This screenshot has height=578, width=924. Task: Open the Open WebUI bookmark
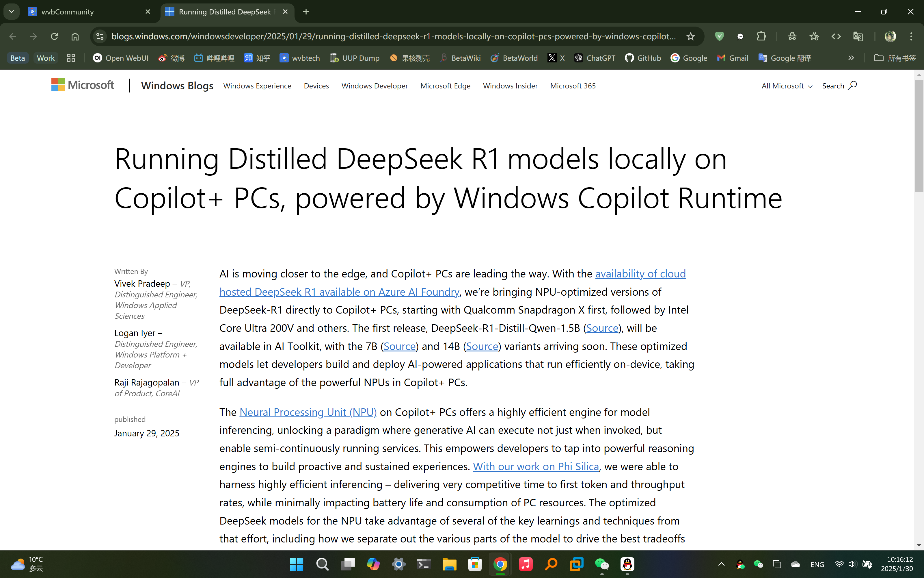(x=121, y=58)
